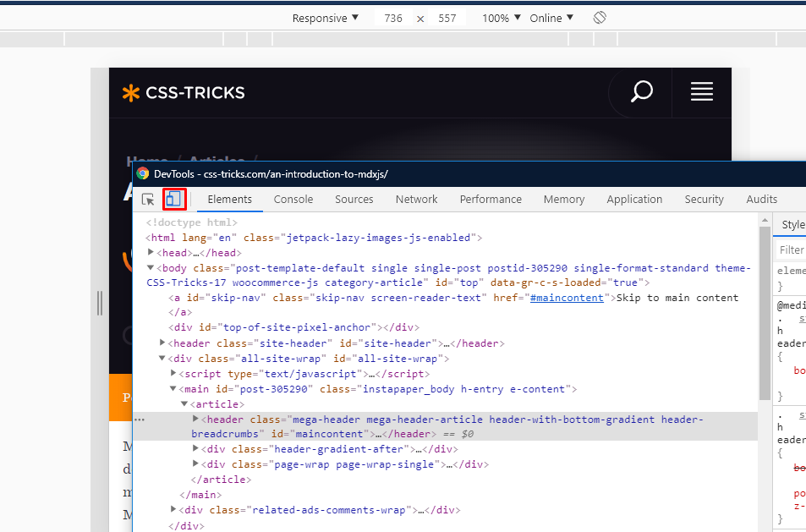Click the Elements panel vertical scrollbar
Screen dimensions: 806x532
pyautogui.click(x=765, y=314)
